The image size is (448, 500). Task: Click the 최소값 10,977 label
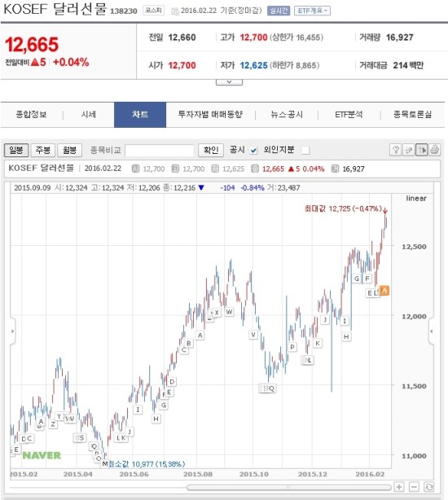(x=147, y=464)
